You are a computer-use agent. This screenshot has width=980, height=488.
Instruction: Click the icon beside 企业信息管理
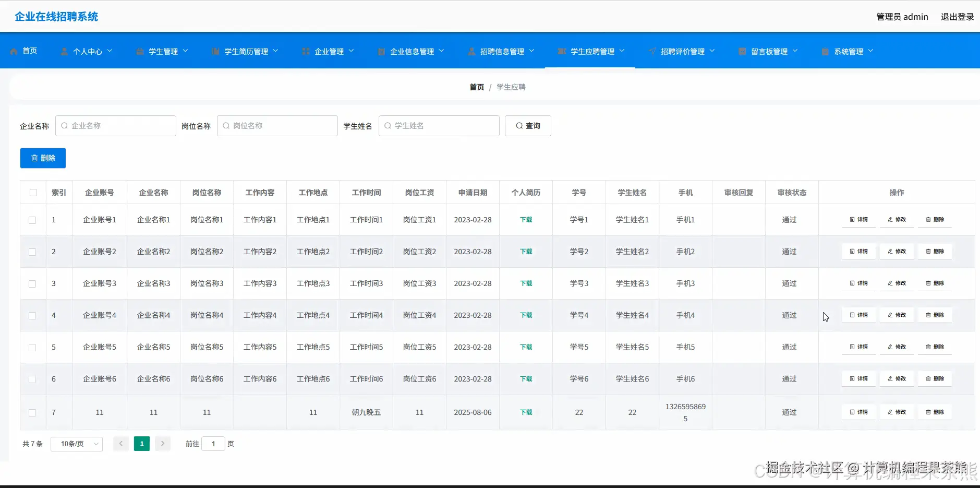click(381, 51)
